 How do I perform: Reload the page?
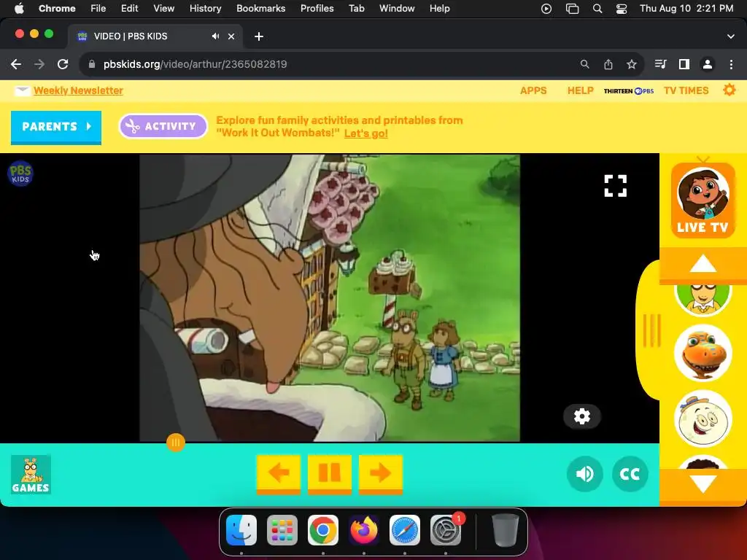(x=63, y=64)
